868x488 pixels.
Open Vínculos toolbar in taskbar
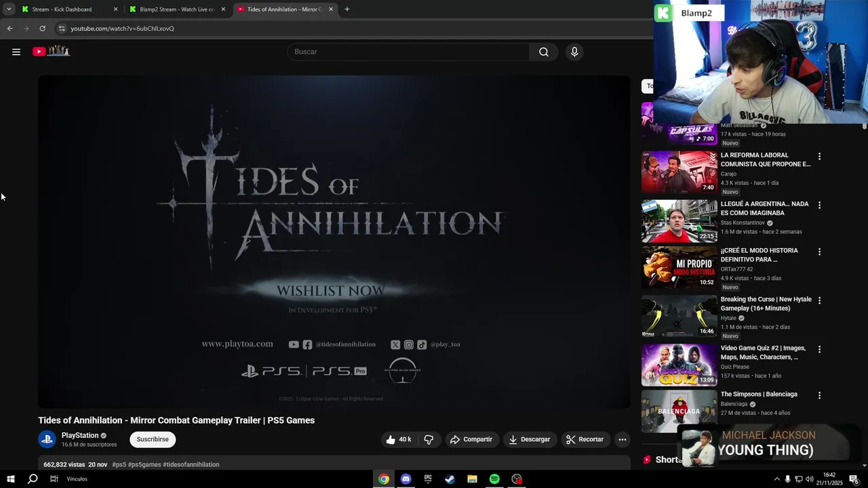tap(77, 479)
